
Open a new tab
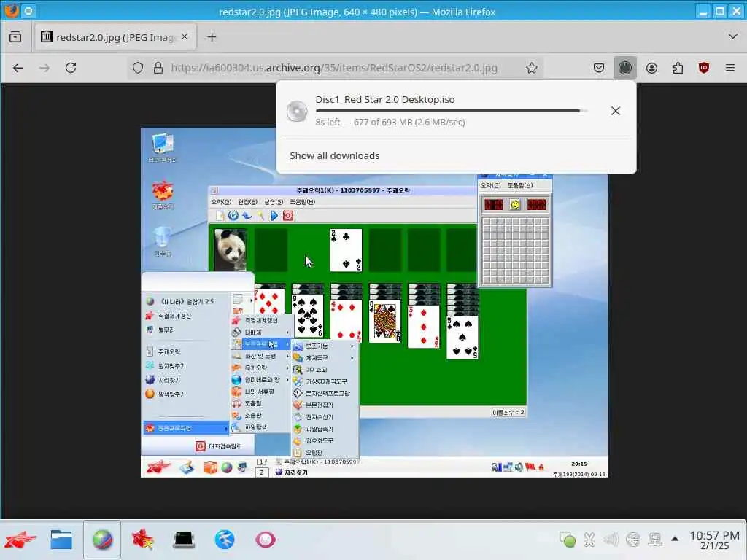click(x=212, y=36)
